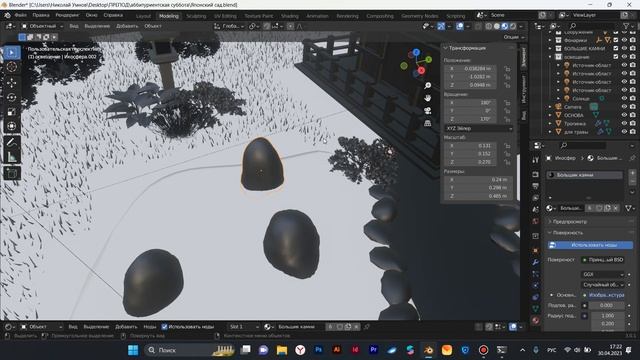The height and width of the screenshot is (360, 640).
Task: Expand the Camera object row
Action: coord(550,107)
